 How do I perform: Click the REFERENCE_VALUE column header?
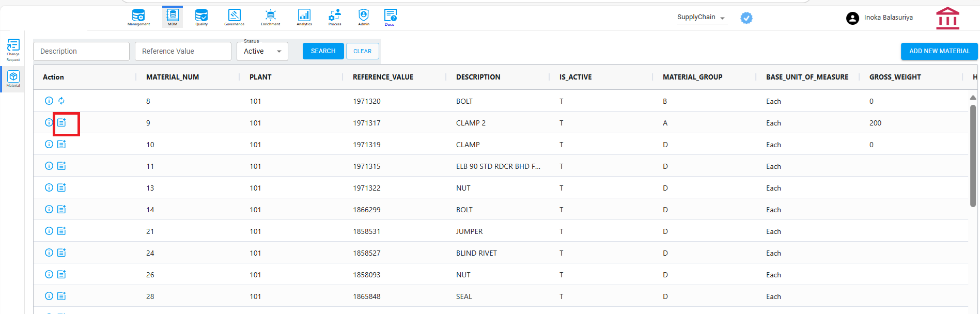(383, 77)
